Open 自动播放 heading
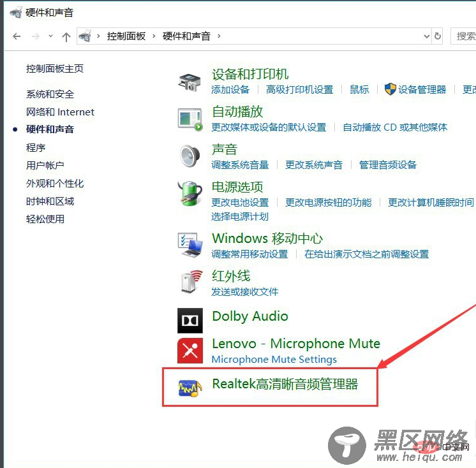 [237, 112]
